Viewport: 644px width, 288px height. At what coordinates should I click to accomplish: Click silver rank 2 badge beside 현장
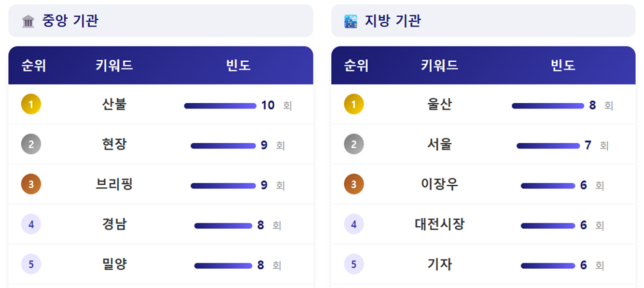point(31,145)
